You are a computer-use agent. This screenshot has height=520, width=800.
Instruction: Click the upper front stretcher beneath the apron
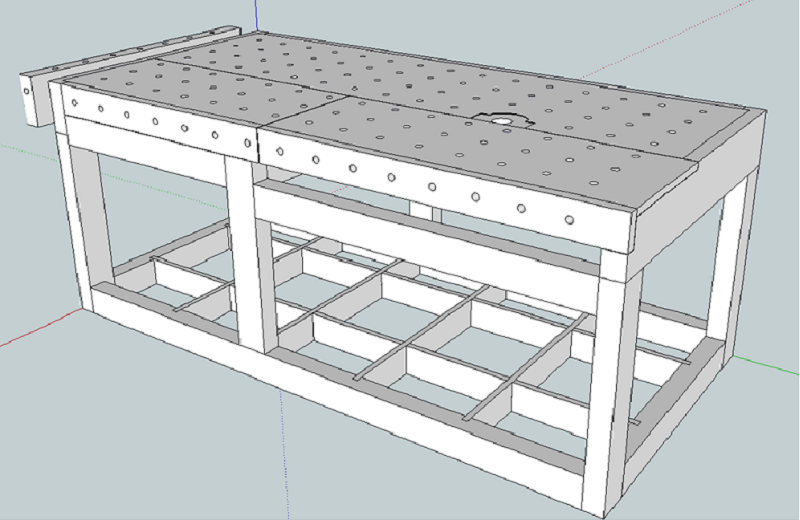(x=428, y=231)
